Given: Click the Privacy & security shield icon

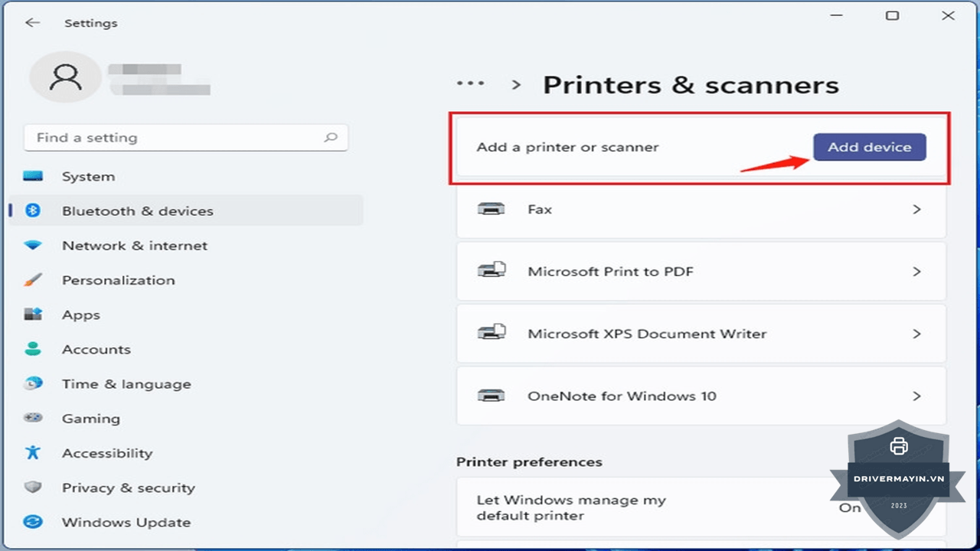Looking at the screenshot, I should (x=33, y=487).
